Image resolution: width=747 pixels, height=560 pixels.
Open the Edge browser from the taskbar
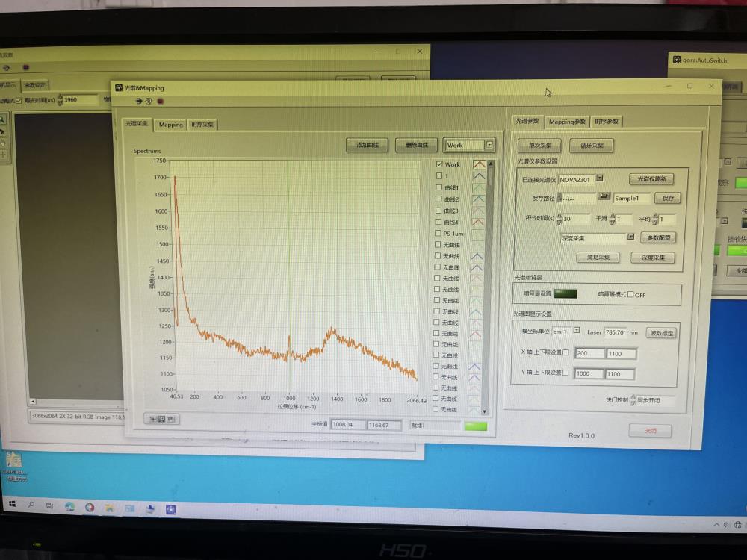pos(69,507)
